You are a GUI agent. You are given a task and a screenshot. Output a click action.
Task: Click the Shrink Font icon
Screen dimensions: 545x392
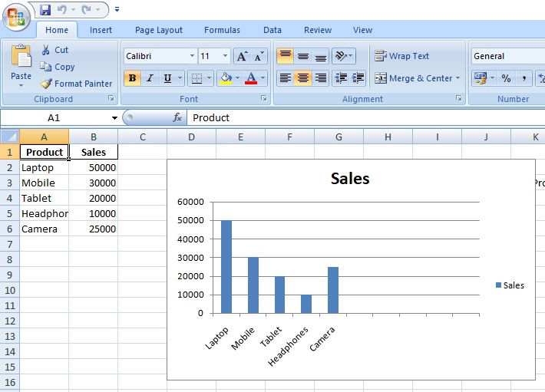click(x=259, y=56)
